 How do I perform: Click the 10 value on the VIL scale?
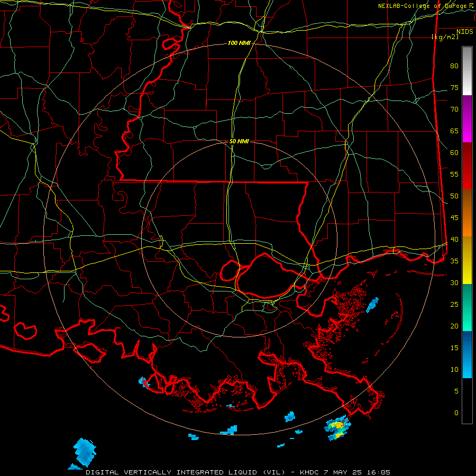tap(454, 370)
